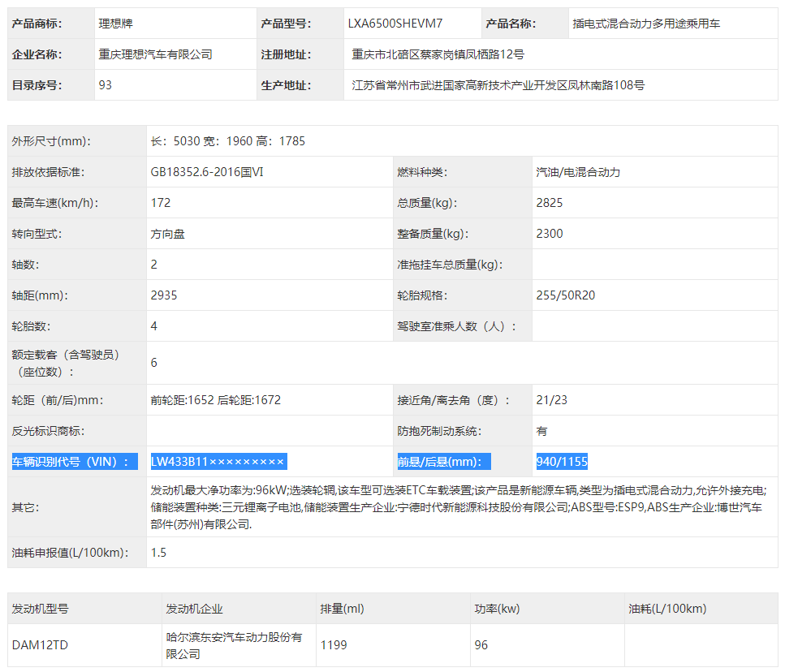785x672 pixels.
Task: Click highlighted VIN LW433B11×××××××××
Action: (x=219, y=461)
